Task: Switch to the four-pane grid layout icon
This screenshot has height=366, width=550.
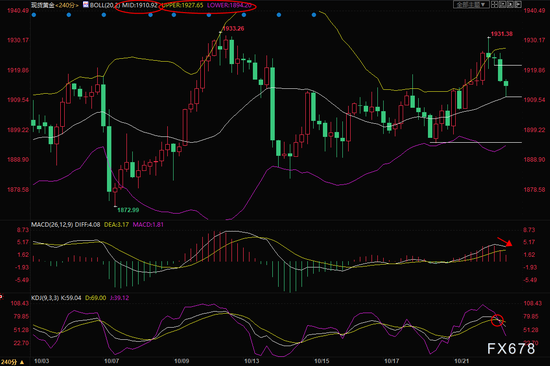Action: coord(495,5)
